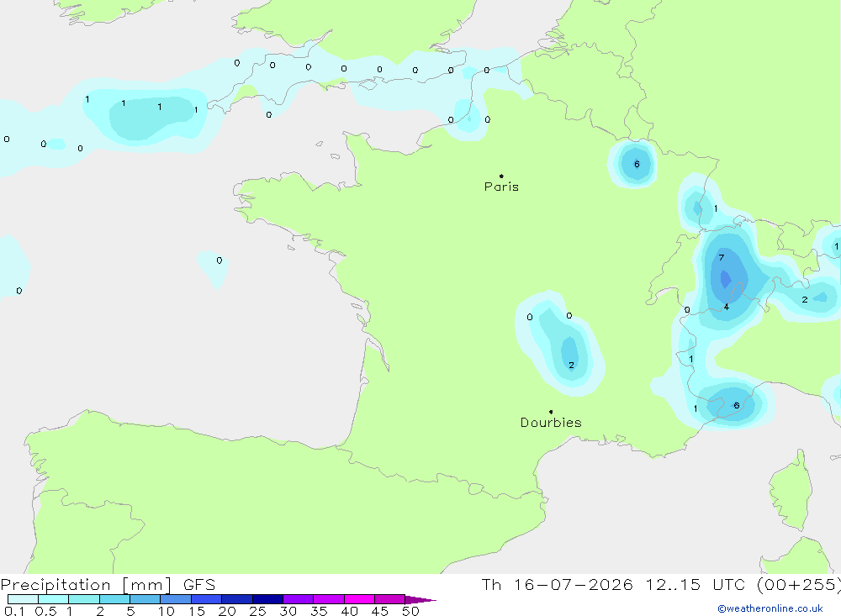Click the Dourbies location dot marker
The image size is (841, 616).
551,412
